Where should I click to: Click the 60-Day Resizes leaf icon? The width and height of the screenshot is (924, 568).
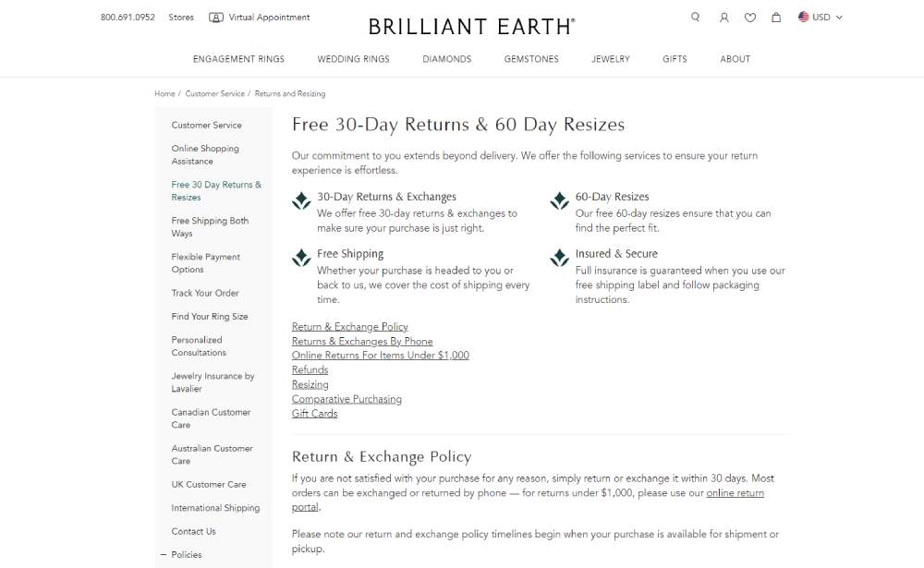coord(559,201)
